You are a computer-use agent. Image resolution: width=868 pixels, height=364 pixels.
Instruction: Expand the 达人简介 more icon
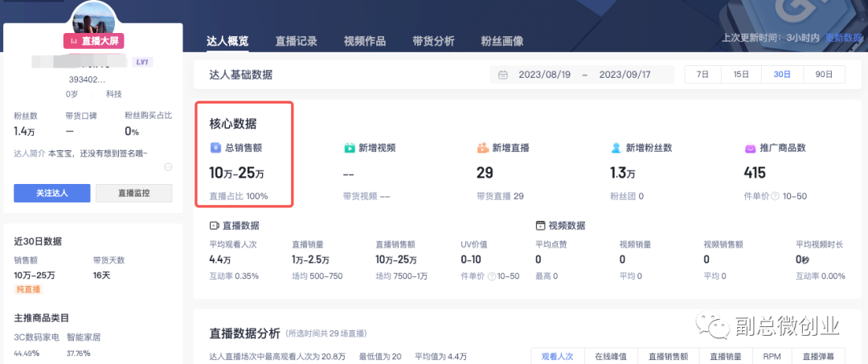pyautogui.click(x=168, y=167)
